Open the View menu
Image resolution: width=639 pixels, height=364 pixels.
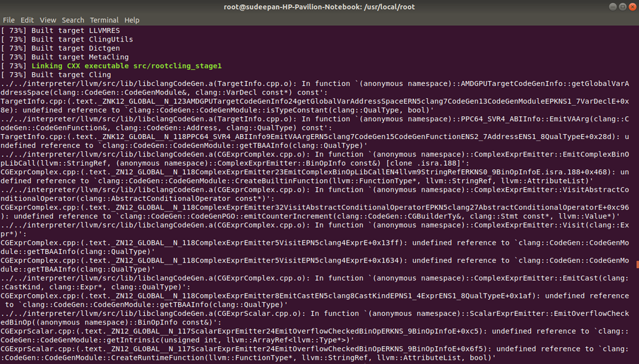click(48, 20)
